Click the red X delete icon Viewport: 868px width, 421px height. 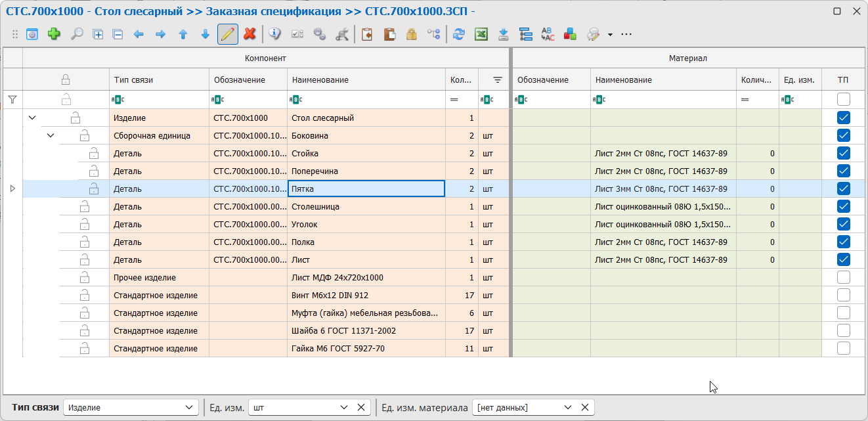tap(250, 34)
